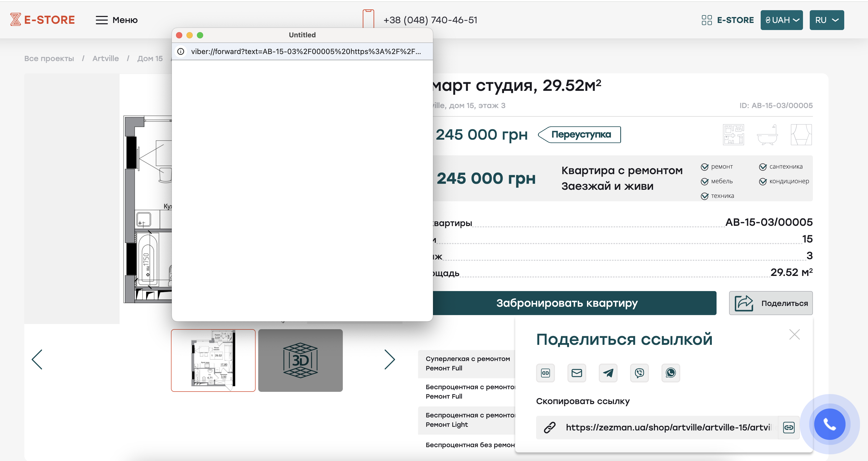Click the copy-link icon in share row
This screenshot has height=461, width=868.
click(545, 373)
